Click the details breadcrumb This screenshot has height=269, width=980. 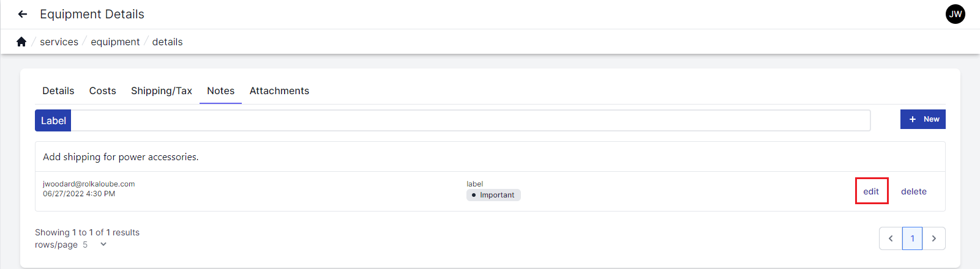click(167, 42)
